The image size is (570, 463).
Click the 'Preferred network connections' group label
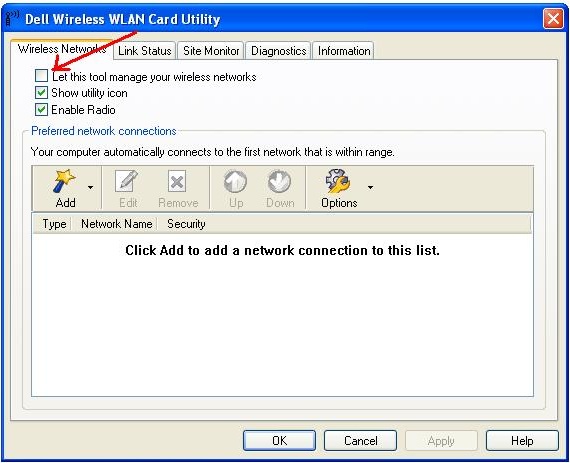point(104,131)
